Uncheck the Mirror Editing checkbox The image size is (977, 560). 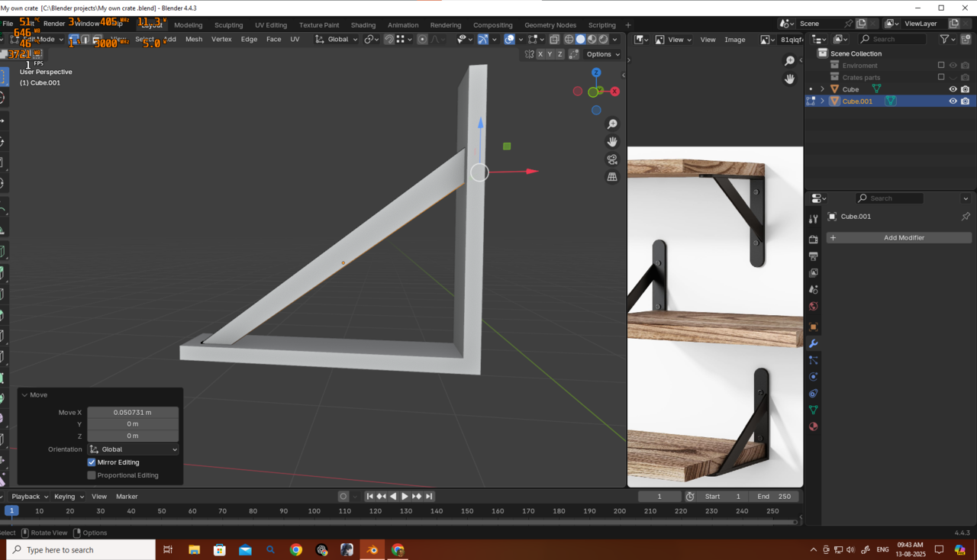pos(92,462)
